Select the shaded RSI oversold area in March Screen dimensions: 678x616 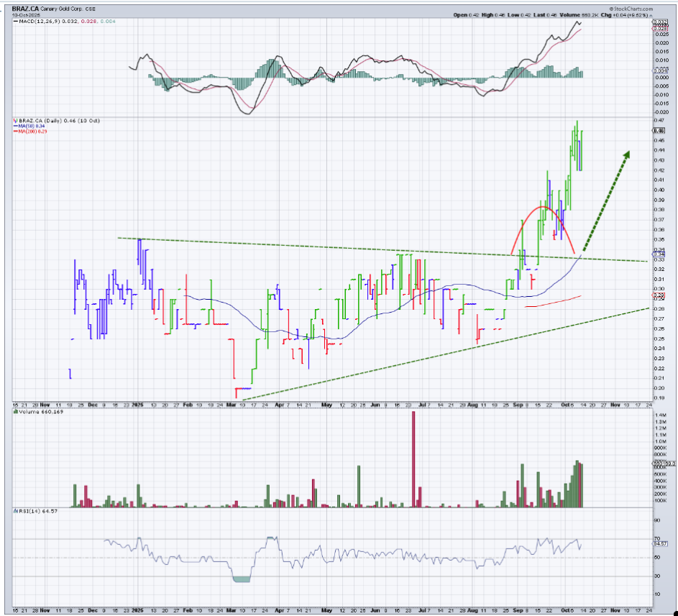pyautogui.click(x=241, y=577)
